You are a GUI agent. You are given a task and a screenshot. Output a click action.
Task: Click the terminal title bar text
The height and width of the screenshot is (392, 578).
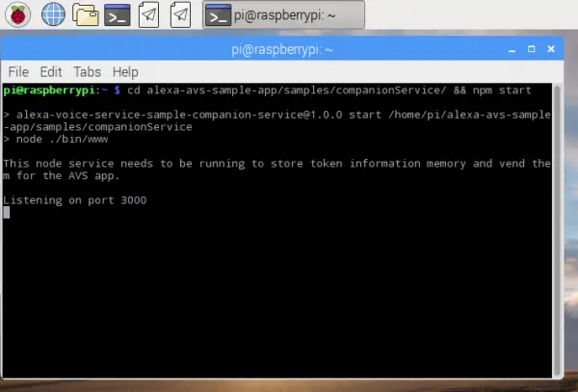click(282, 49)
